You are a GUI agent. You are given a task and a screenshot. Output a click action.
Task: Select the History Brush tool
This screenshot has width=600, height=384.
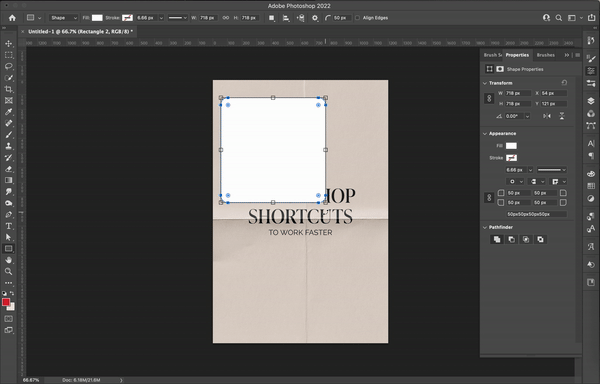point(8,158)
